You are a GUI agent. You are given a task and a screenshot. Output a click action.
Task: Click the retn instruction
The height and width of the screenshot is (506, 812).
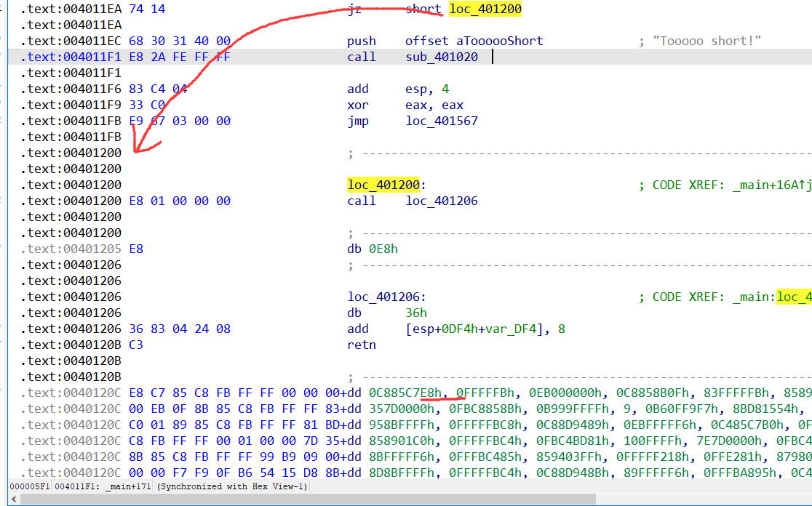tap(362, 345)
